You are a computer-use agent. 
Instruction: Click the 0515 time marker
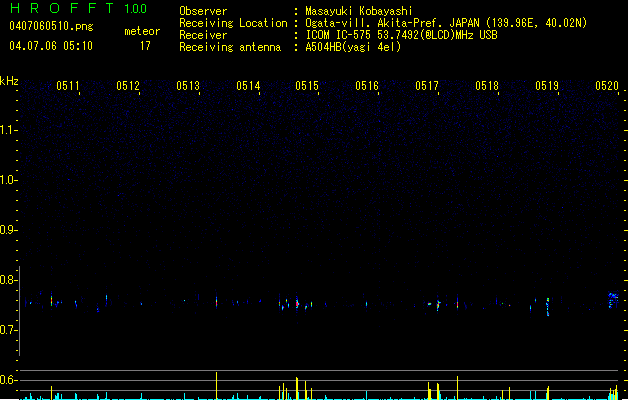pos(307,86)
